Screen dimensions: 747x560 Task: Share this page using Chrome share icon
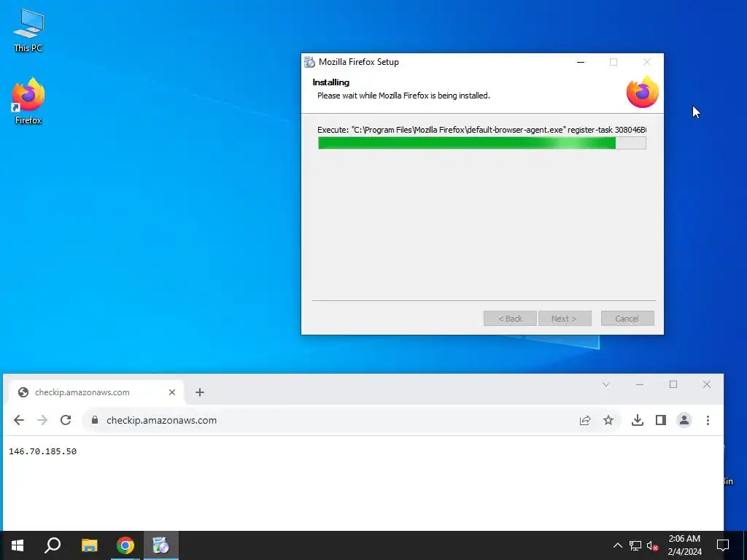585,420
